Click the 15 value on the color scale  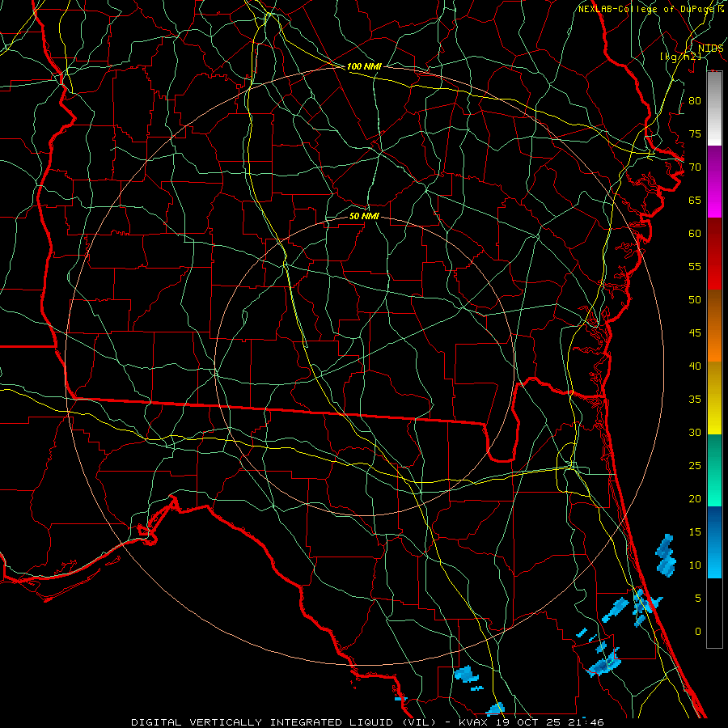pyautogui.click(x=695, y=532)
